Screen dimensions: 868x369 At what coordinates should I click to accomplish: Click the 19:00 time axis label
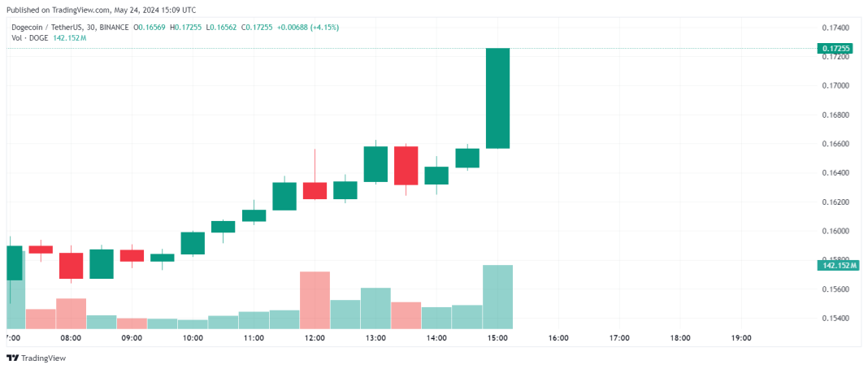click(741, 338)
